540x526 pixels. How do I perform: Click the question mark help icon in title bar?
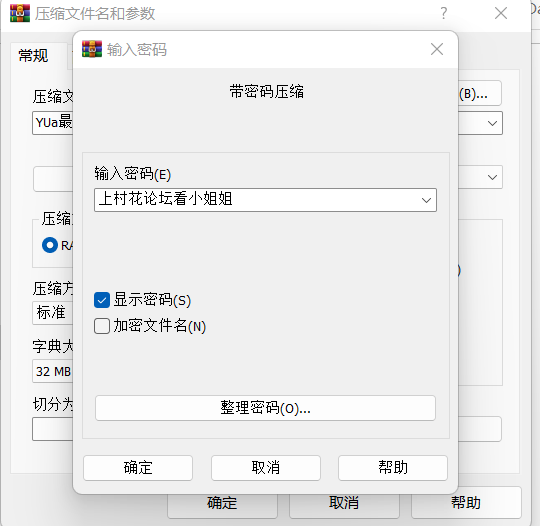444,13
